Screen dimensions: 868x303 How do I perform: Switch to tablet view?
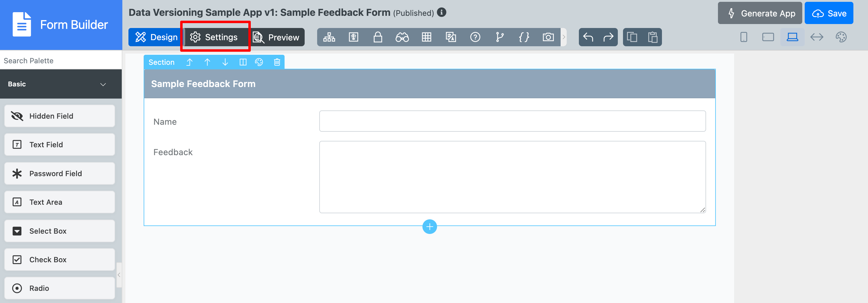[768, 37]
